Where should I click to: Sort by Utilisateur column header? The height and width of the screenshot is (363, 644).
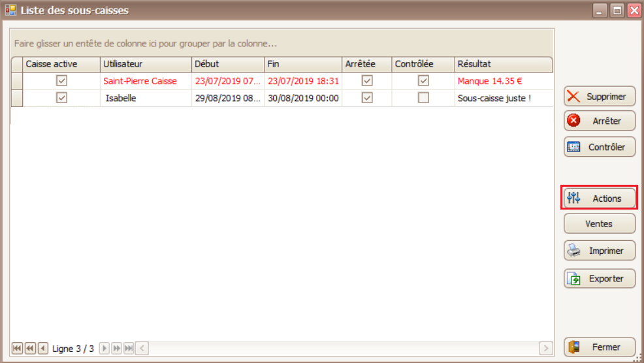tap(146, 64)
